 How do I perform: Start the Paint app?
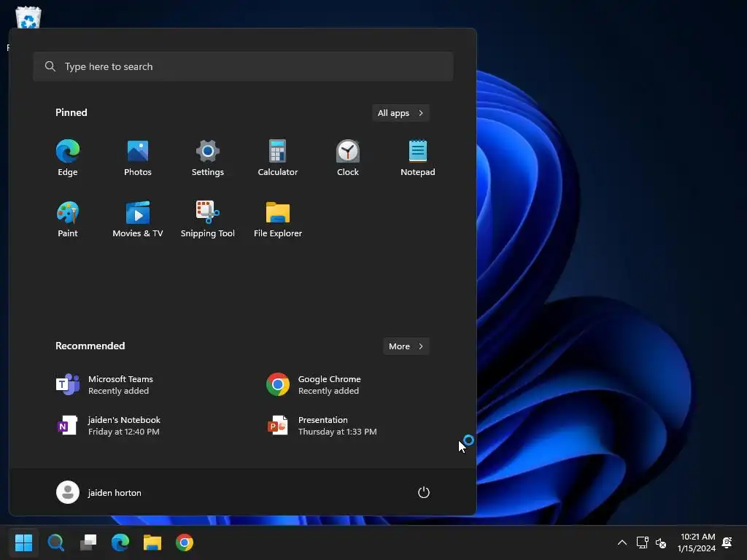pos(68,219)
